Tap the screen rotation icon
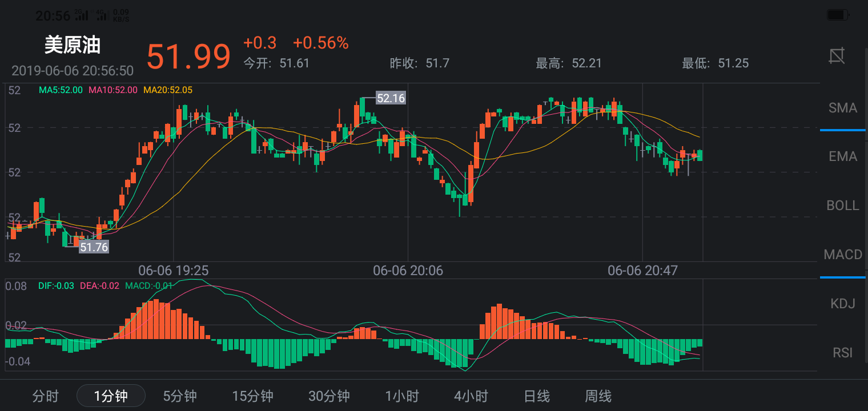The height and width of the screenshot is (411, 868). pyautogui.click(x=837, y=56)
